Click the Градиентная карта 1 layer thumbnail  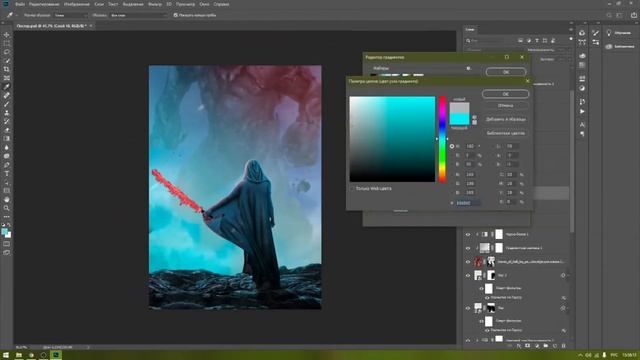[484, 248]
